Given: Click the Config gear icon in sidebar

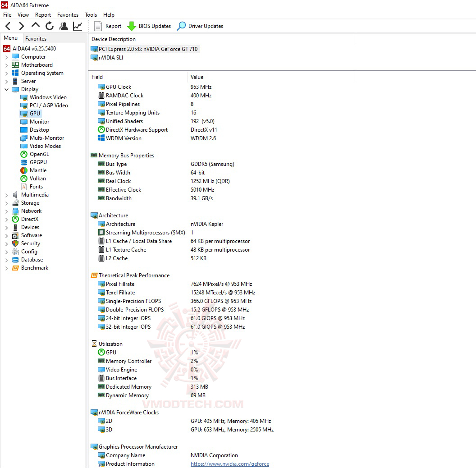Looking at the screenshot, I should [x=15, y=252].
